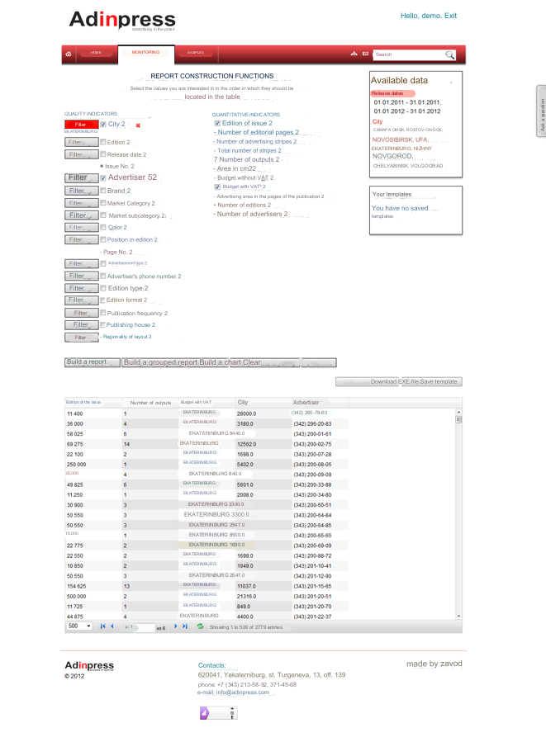This screenshot has width=546, height=756.
Task: Toggle the Budget with VAT 2 checkbox
Action: point(217,187)
